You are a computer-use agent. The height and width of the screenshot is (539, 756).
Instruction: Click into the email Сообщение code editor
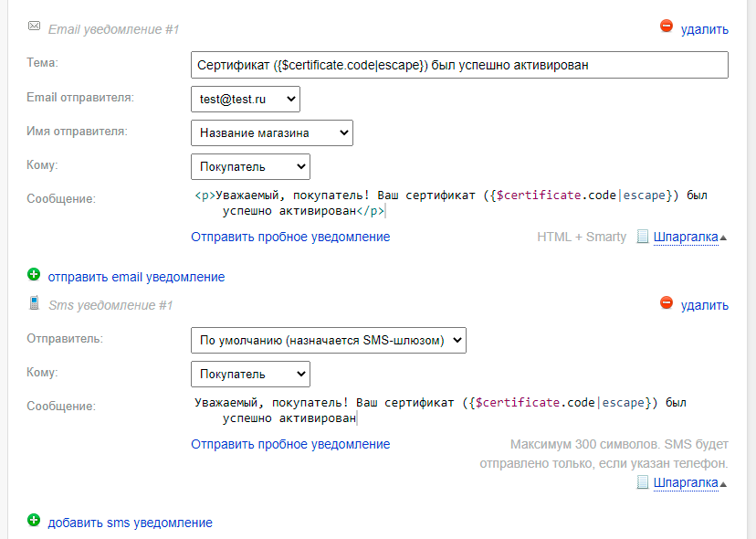(x=459, y=203)
